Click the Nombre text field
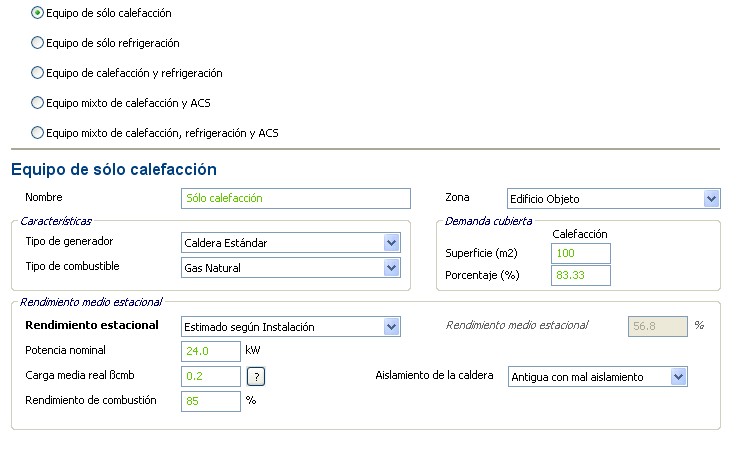 click(296, 198)
